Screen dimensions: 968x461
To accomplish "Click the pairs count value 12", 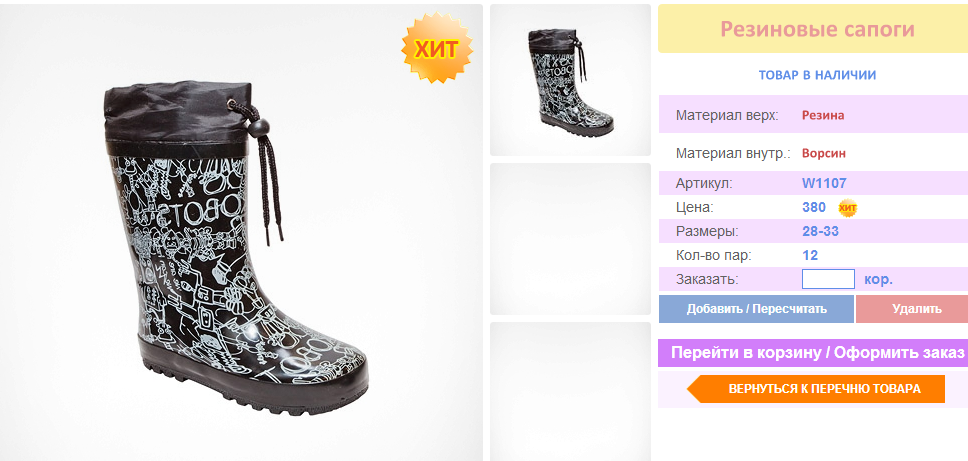I will pos(810,255).
